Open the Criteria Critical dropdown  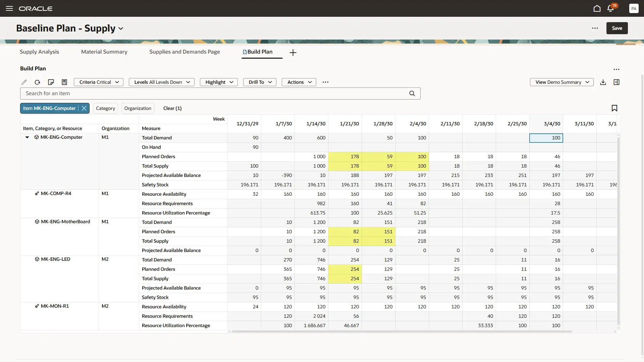coord(99,82)
